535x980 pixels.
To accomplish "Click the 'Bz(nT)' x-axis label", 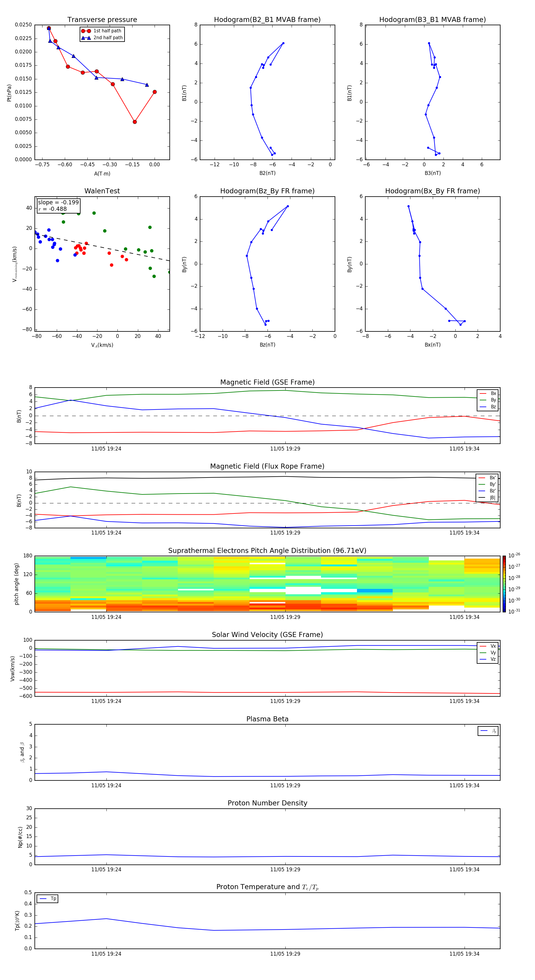I will pyautogui.click(x=267, y=345).
